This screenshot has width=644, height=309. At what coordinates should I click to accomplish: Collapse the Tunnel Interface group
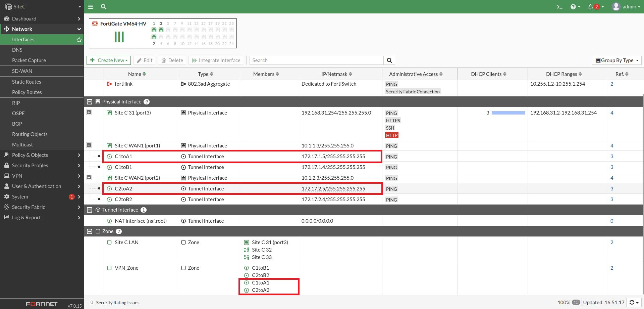click(90, 210)
